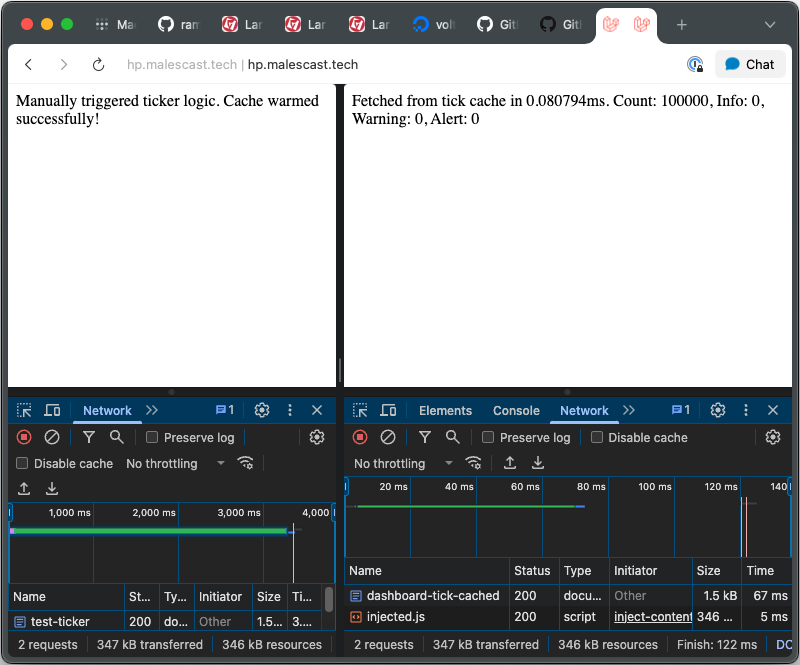This screenshot has height=665, width=800.
Task: Open No throttling dropdown in right panel
Action: (x=403, y=463)
